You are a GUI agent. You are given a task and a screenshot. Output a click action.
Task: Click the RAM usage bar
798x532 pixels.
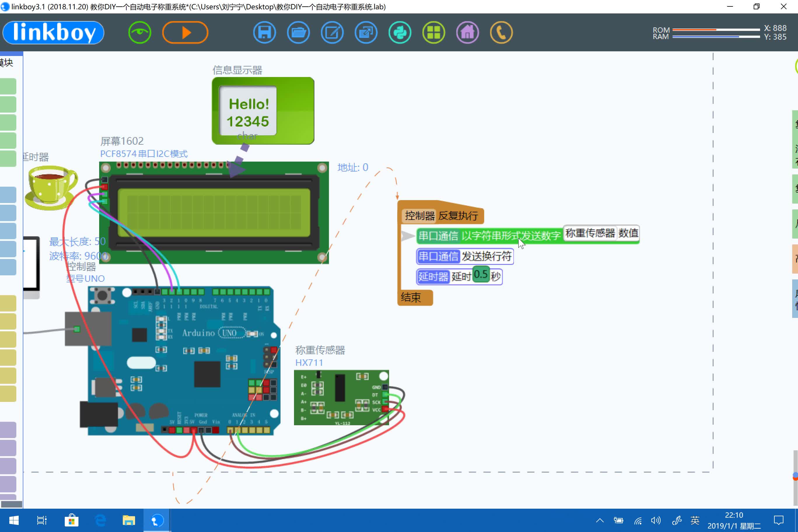716,37
